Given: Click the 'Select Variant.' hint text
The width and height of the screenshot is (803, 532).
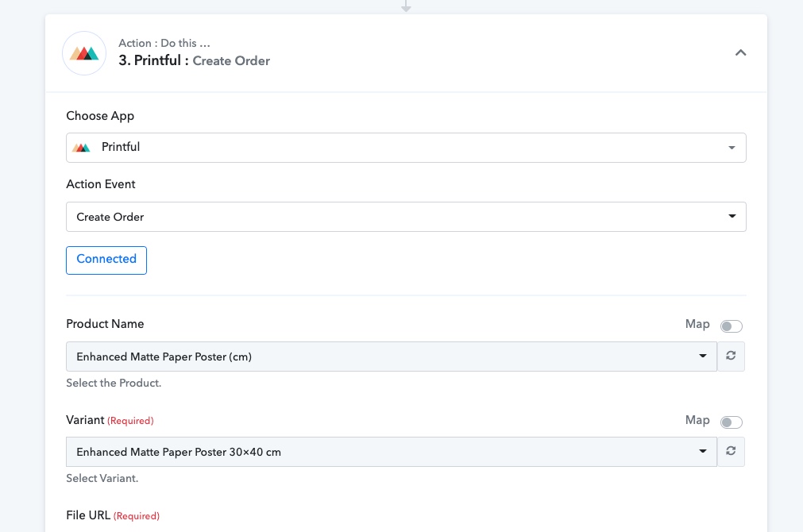Looking at the screenshot, I should pos(102,478).
